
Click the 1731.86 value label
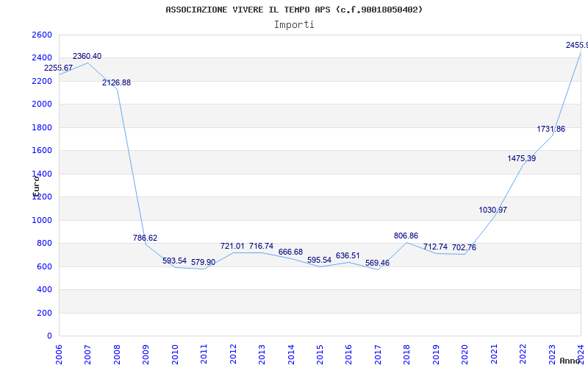pyautogui.click(x=551, y=130)
